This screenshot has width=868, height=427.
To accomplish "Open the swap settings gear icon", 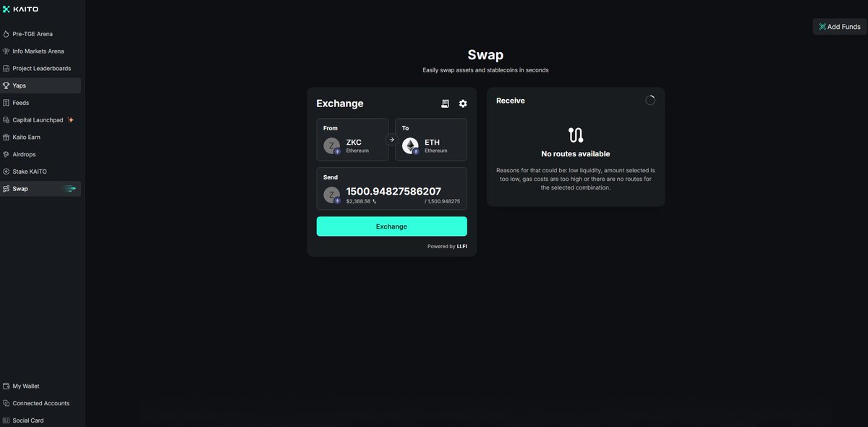I will pos(463,103).
